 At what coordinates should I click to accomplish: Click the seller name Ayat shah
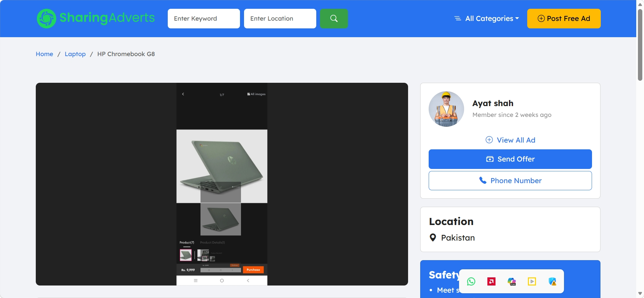click(493, 103)
